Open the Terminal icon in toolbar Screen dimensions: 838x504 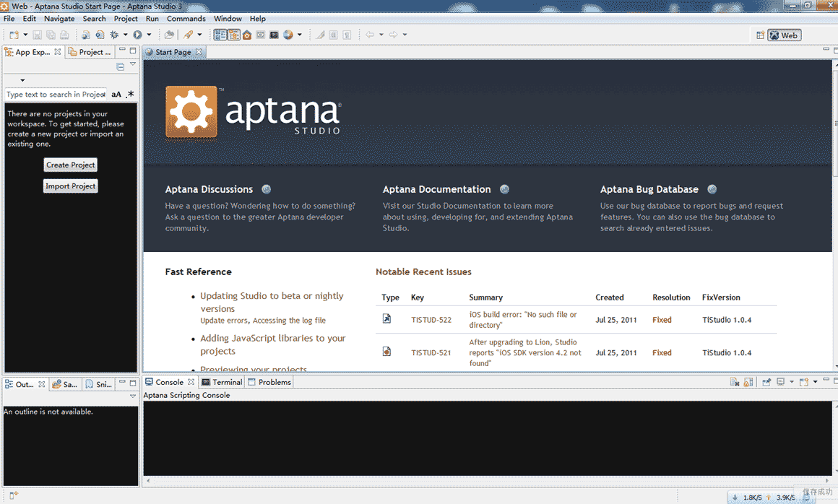275,35
